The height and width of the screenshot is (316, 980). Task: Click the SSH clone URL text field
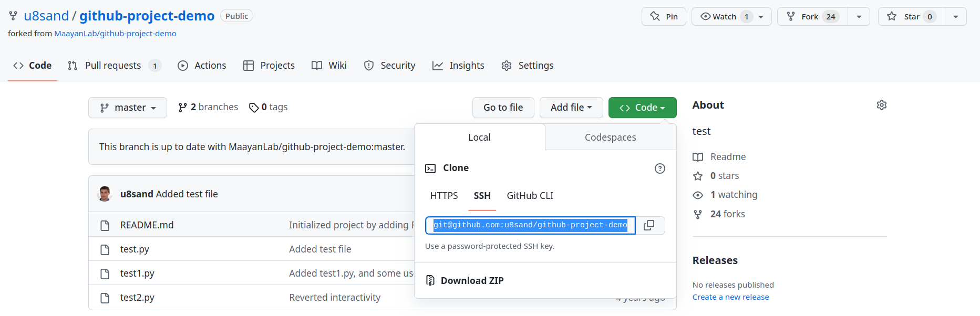pyautogui.click(x=530, y=225)
